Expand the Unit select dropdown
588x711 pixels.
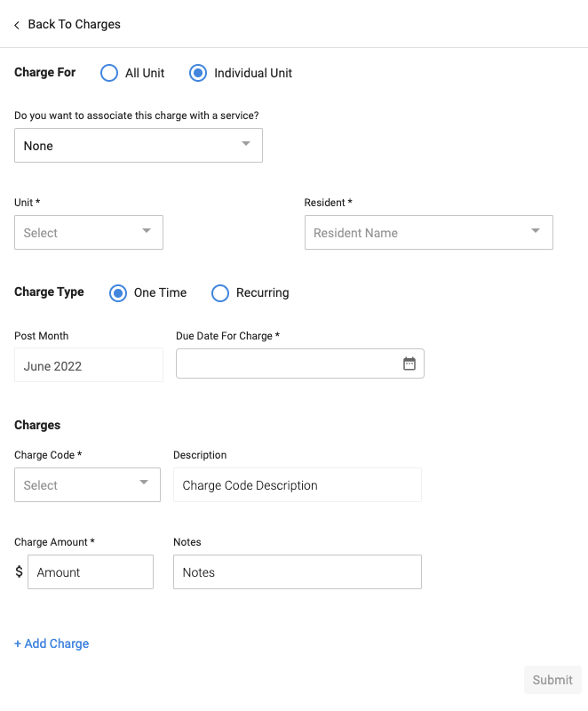[89, 233]
